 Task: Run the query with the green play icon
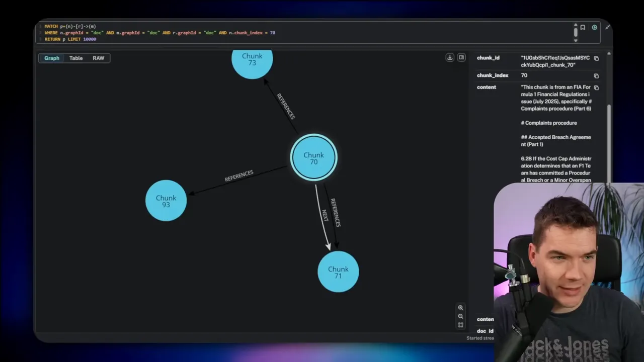(x=594, y=28)
